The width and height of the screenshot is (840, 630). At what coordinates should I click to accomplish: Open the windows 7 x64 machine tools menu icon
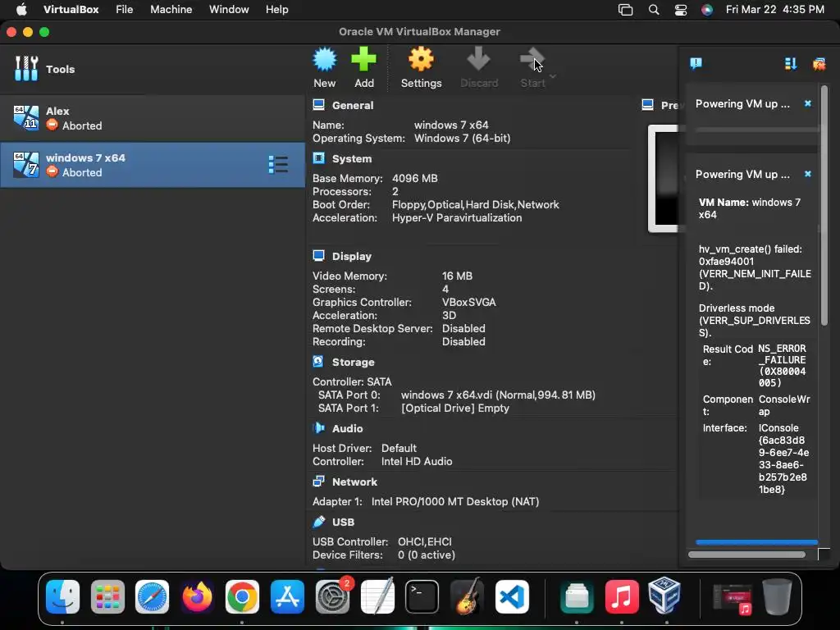click(x=278, y=164)
